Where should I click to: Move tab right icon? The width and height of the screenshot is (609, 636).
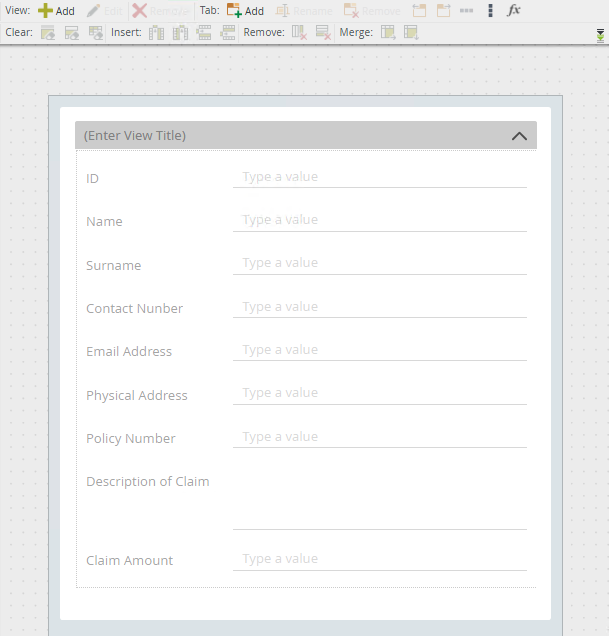[443, 11]
